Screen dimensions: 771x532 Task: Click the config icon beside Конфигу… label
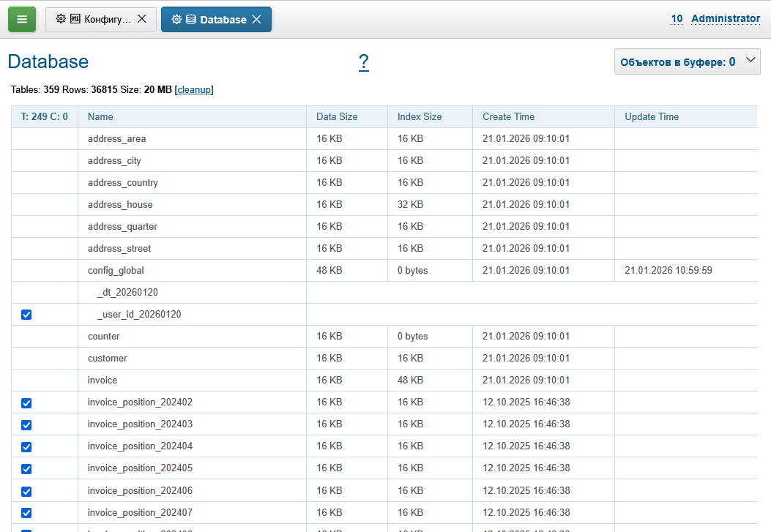pyautogui.click(x=75, y=19)
